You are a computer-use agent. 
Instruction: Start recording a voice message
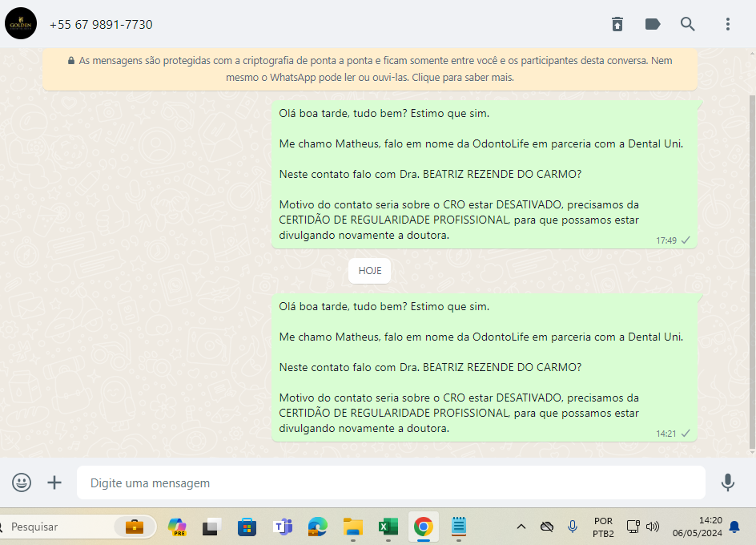(x=727, y=482)
